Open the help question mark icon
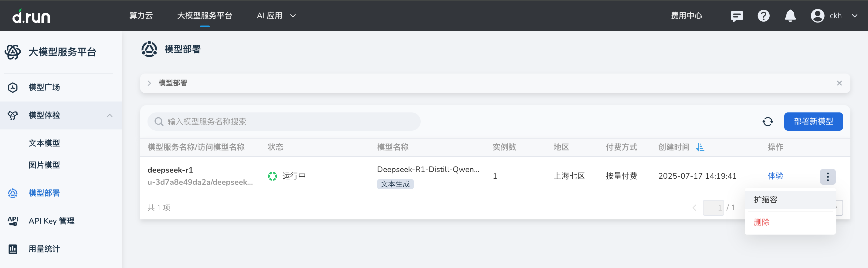The height and width of the screenshot is (268, 868). [763, 16]
